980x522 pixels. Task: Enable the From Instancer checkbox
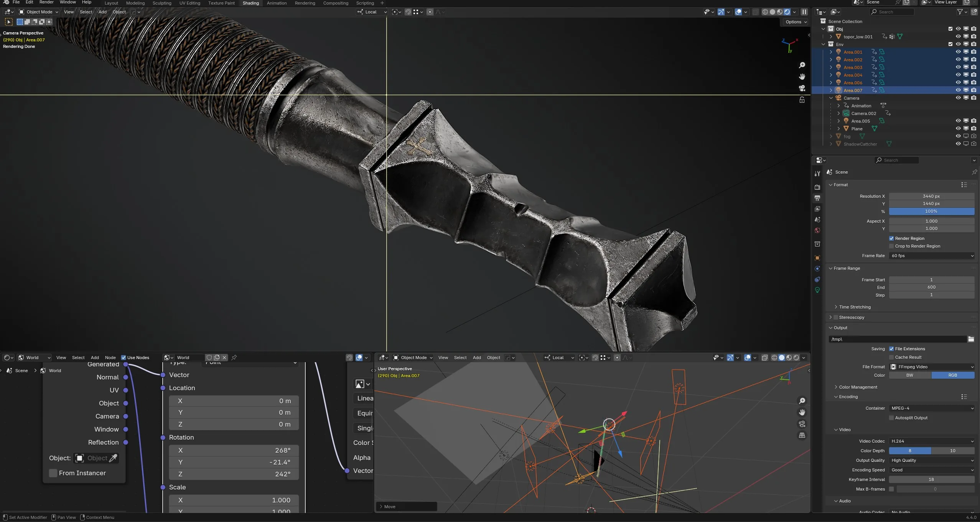53,473
